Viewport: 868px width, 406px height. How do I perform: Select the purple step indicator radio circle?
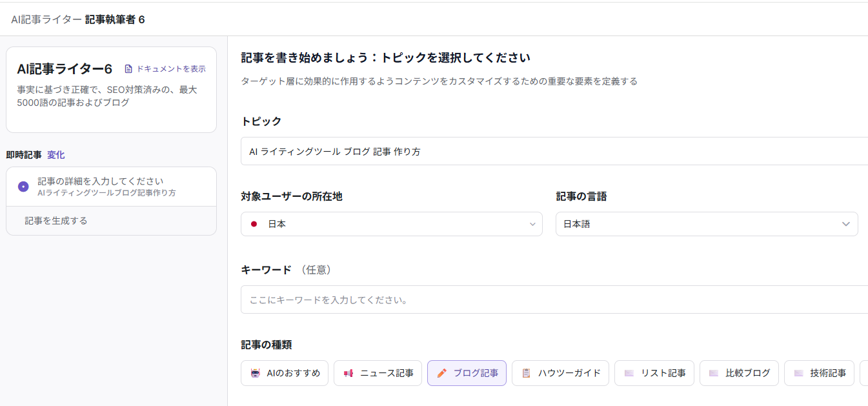[23, 187]
